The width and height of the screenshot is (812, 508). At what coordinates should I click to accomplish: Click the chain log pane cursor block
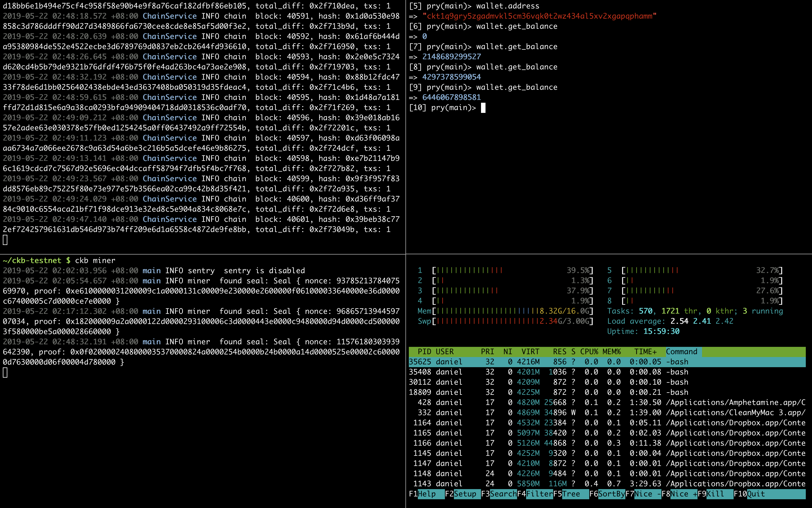(x=5, y=240)
